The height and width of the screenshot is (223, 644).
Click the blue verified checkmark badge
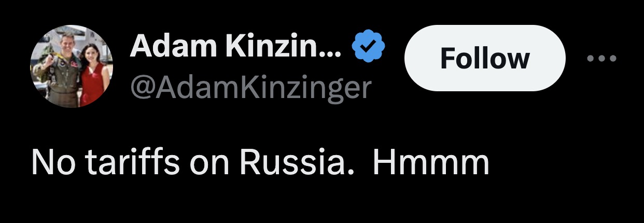tap(368, 48)
